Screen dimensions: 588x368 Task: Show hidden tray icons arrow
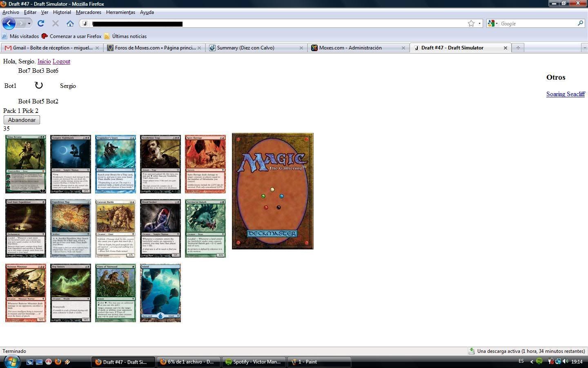click(x=531, y=361)
